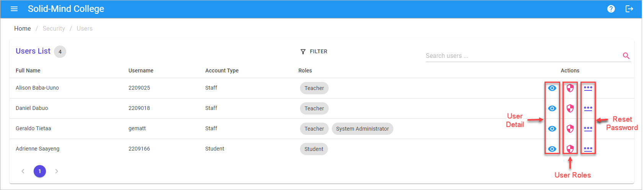Screen dimensions: 644x190
Task: Select the name Adrienne Saayeng
Action: pos(37,149)
